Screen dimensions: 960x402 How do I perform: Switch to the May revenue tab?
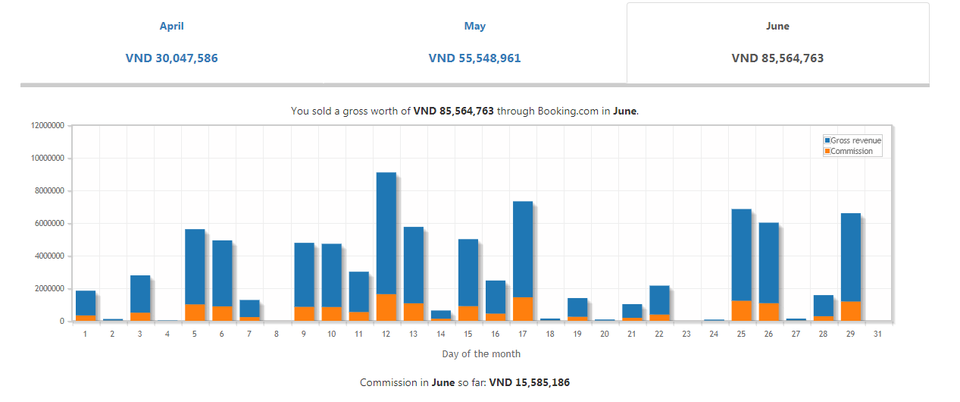[x=474, y=42]
